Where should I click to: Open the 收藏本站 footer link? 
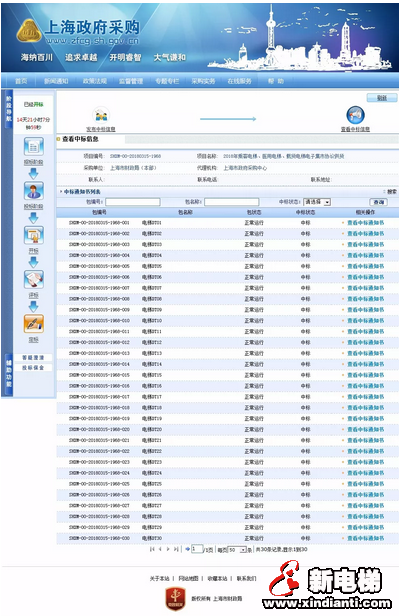click(x=217, y=579)
